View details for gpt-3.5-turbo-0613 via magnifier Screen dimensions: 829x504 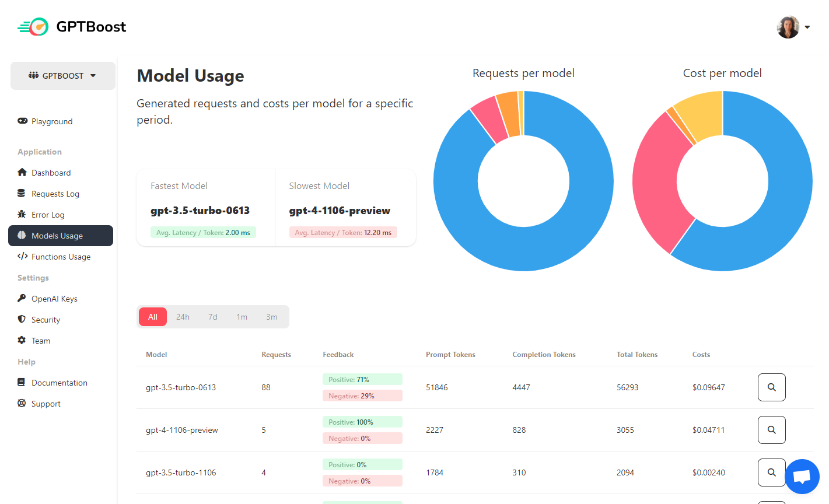772,387
